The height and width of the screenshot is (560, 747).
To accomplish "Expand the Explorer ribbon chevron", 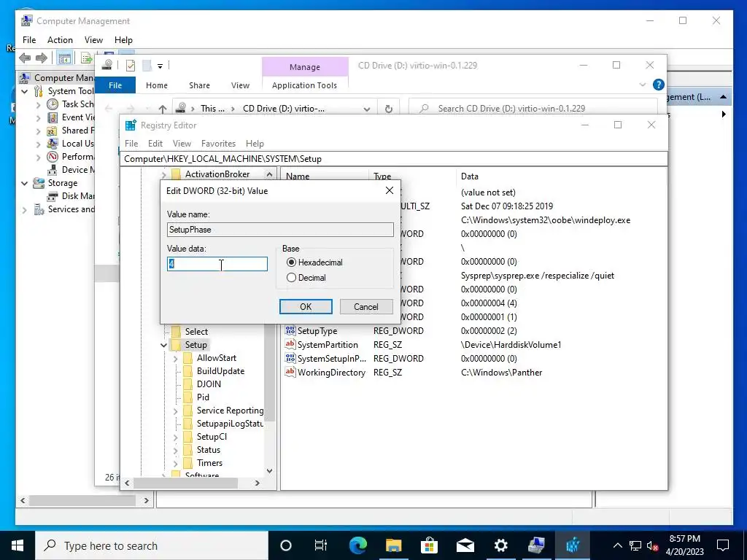I will coord(643,85).
